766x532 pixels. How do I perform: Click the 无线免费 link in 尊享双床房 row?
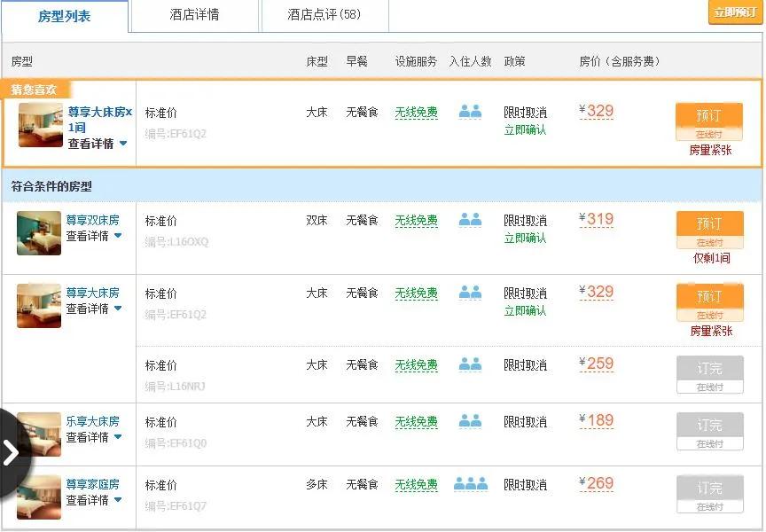pos(416,221)
